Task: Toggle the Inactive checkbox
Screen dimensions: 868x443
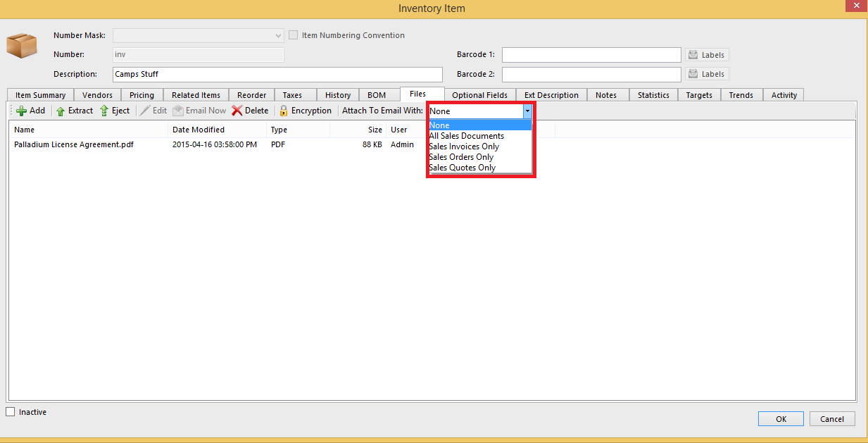Action: tap(11, 412)
